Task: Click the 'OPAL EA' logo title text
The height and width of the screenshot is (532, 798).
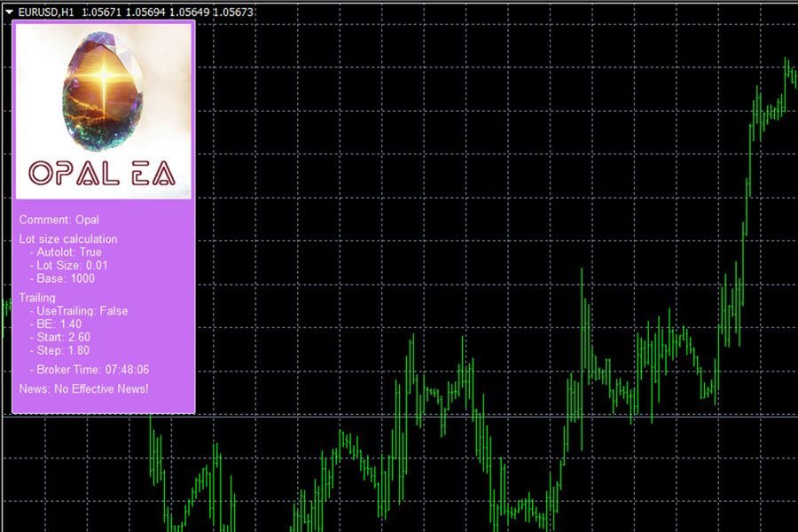Action: pos(102,174)
